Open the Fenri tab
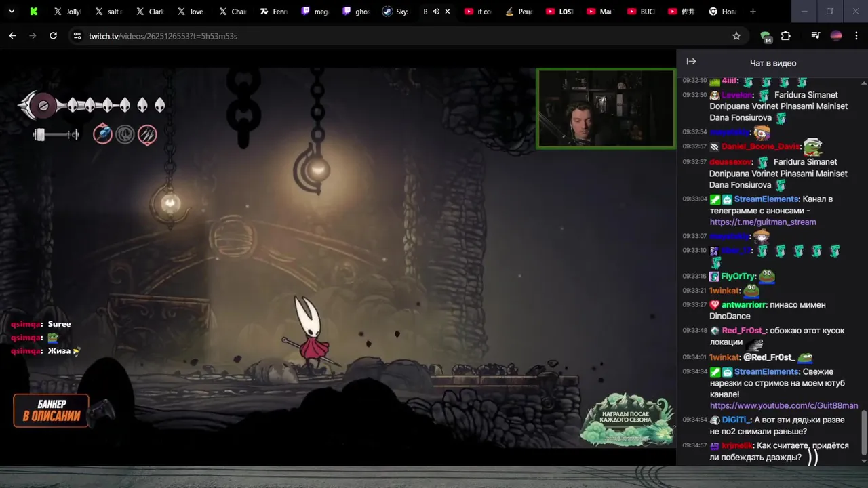868x488 pixels. pos(273,12)
